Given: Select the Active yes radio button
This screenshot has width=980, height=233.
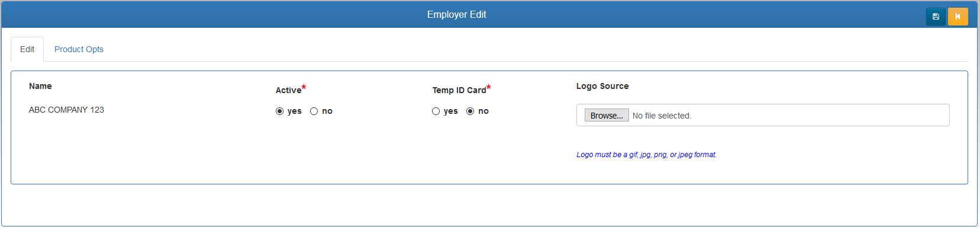Looking at the screenshot, I should coord(279,111).
